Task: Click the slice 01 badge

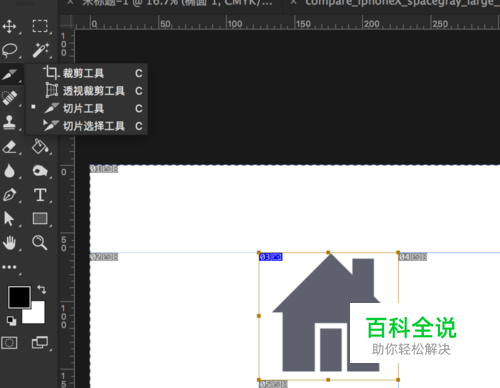Action: point(104,169)
